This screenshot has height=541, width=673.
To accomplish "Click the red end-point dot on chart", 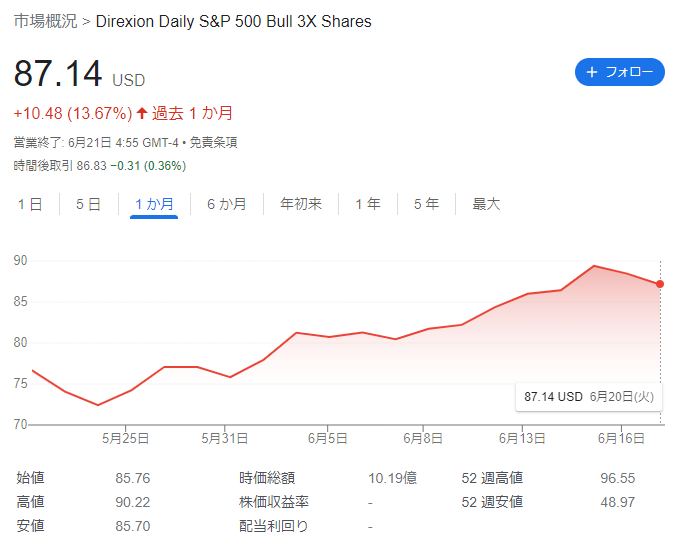I will [660, 284].
